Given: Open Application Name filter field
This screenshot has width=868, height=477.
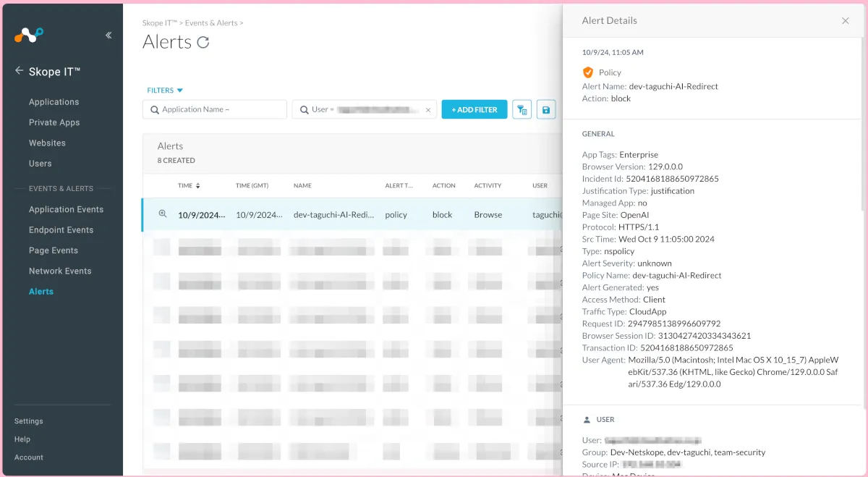Looking at the screenshot, I should tap(215, 110).
